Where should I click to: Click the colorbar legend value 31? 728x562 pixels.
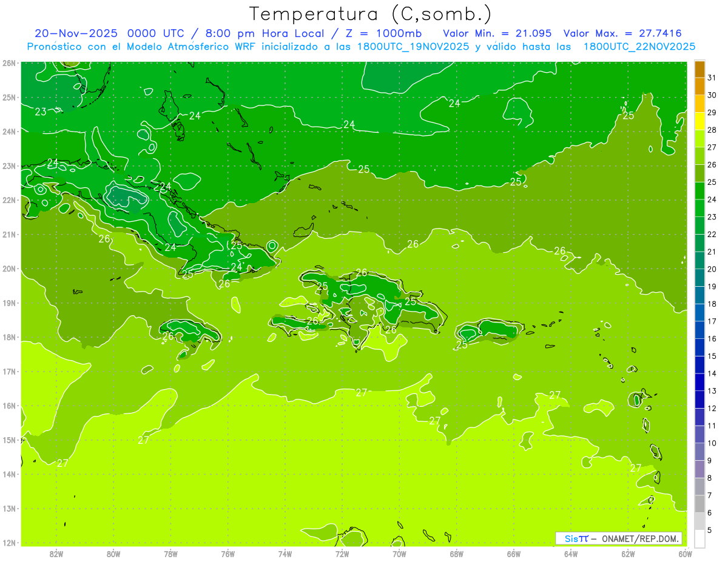tap(712, 78)
